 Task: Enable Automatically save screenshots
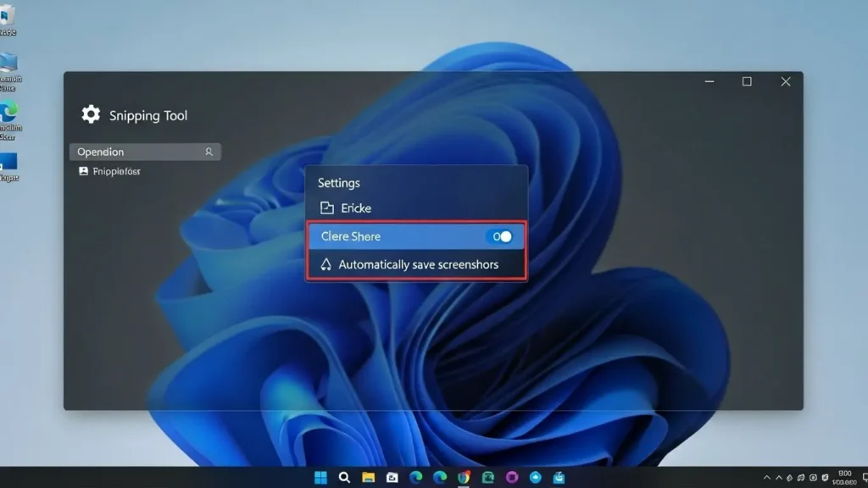click(415, 264)
